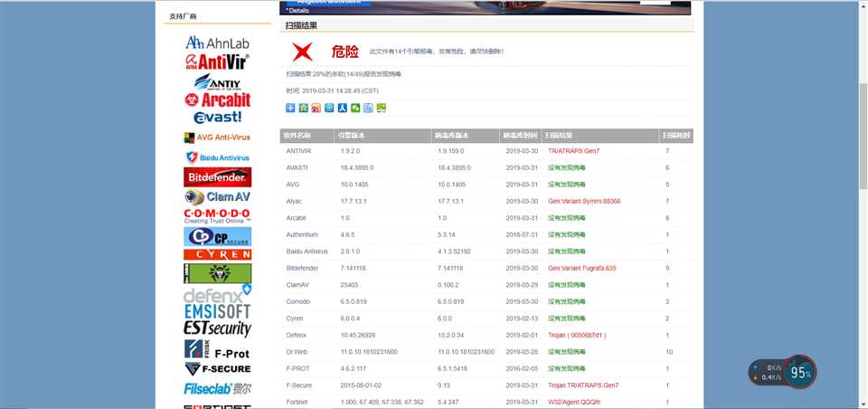Viewport: 868px width, 409px height.
Task: Click the AhnLab vendor logo
Action: tap(217, 43)
